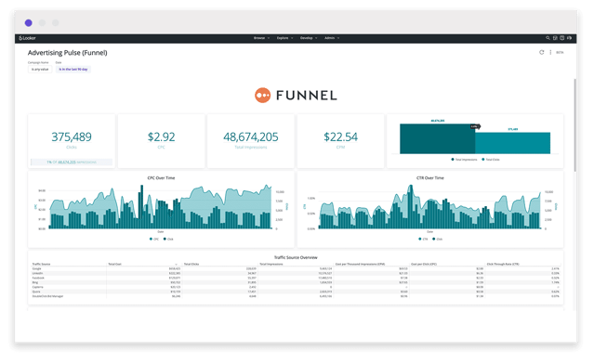Sort by the Click Through Rate (CTR) header
The width and height of the screenshot is (594, 364).
point(503,264)
